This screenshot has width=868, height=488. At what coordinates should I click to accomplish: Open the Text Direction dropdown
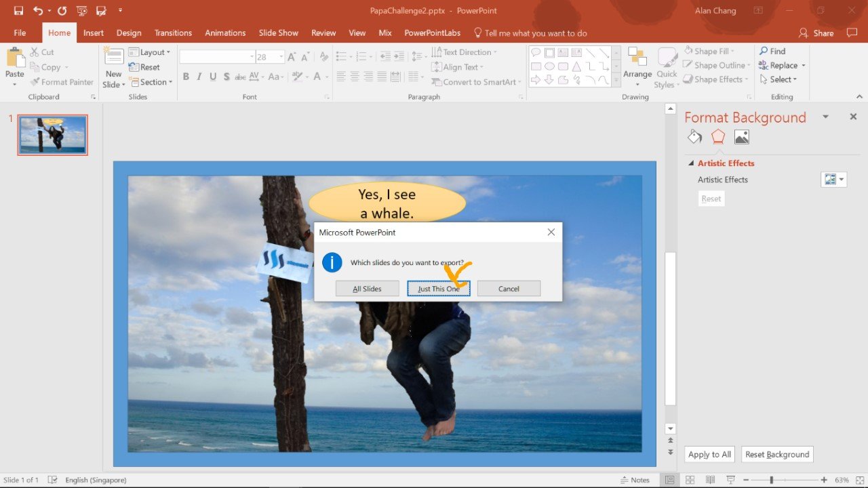464,52
